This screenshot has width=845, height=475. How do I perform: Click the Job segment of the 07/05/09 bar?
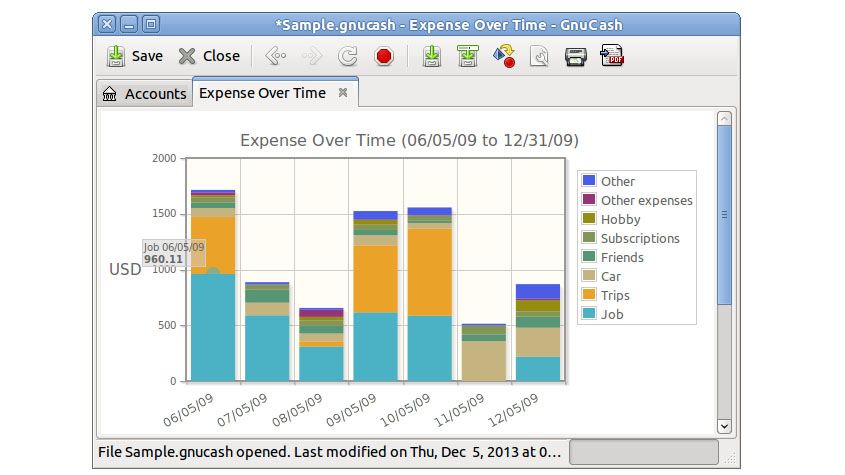pos(267,348)
